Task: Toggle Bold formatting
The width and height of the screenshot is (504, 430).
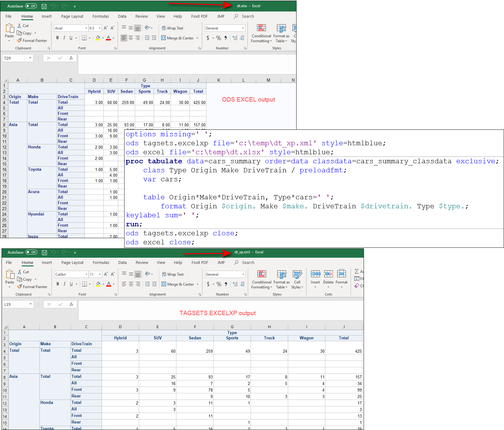Action: click(x=57, y=38)
